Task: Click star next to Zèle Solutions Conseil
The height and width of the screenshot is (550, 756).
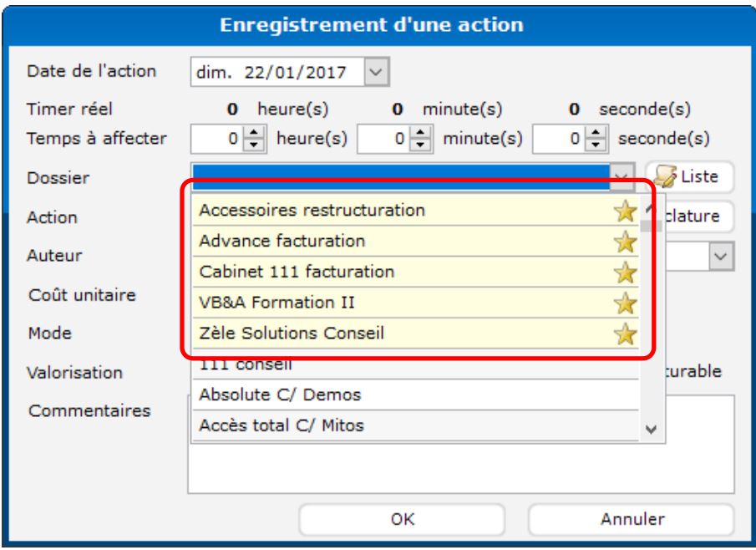Action: (x=625, y=334)
